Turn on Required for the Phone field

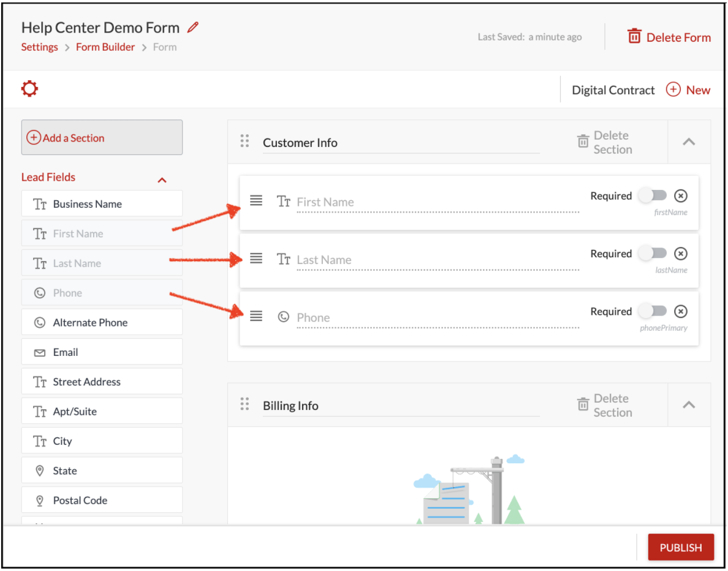[x=653, y=311]
